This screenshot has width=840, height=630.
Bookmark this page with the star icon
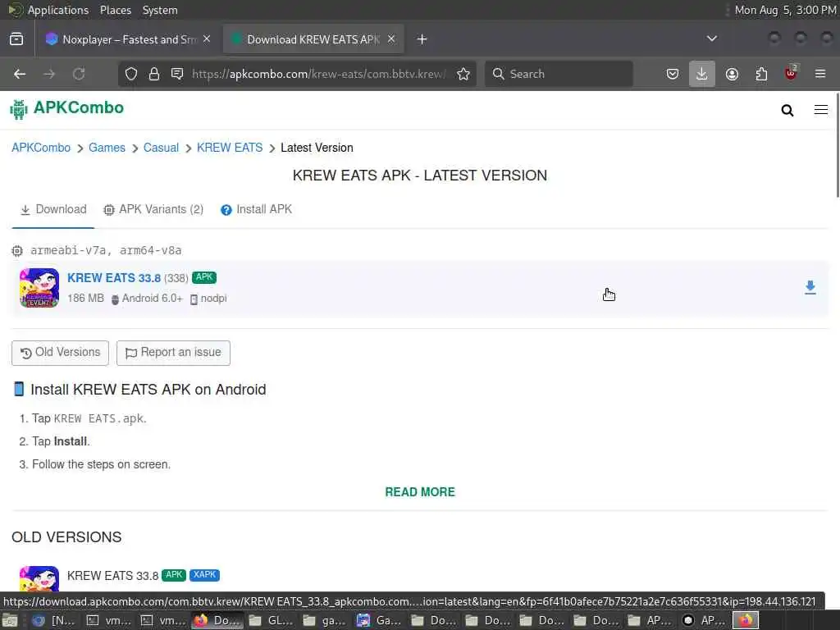tap(463, 74)
